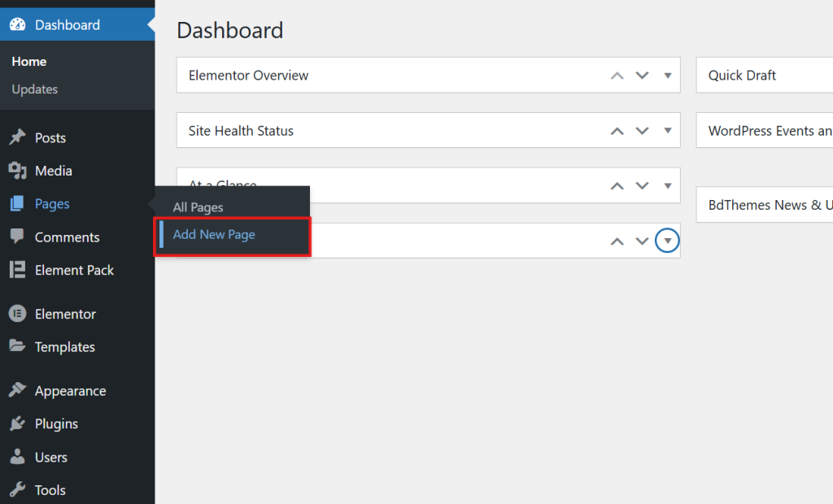Move Elementor Overview widget down

pos(642,76)
